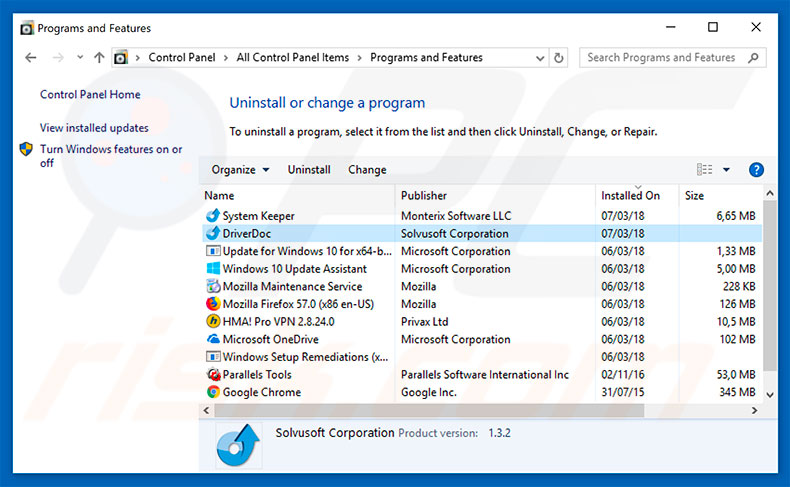Click All Control Panel Items breadcrumb
Viewport: 790px width, 487px height.
coord(293,57)
